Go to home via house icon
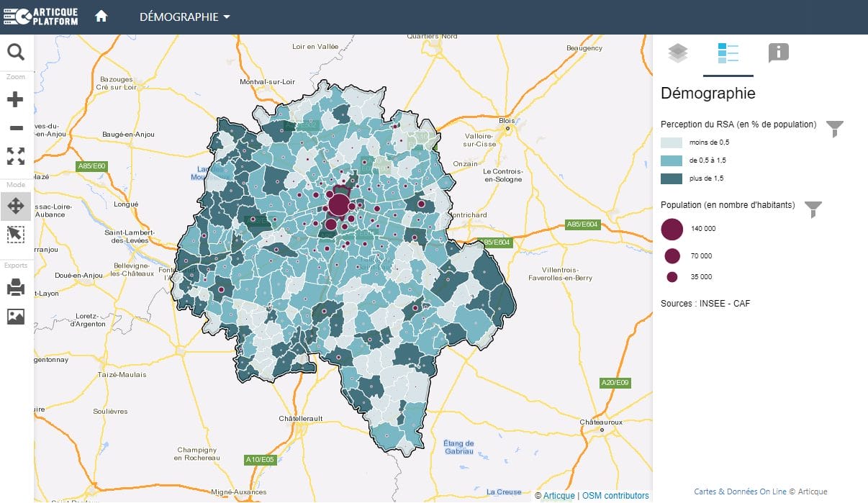The height and width of the screenshot is (503, 868). tap(101, 17)
